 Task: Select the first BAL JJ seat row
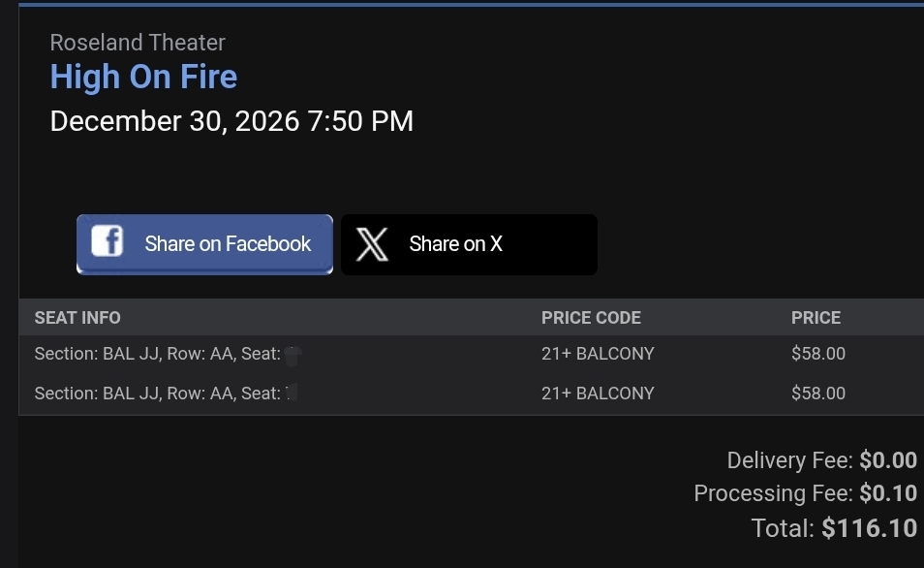472,354
